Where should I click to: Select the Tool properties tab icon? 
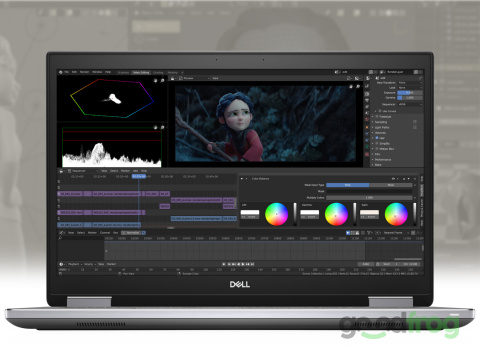click(x=367, y=86)
